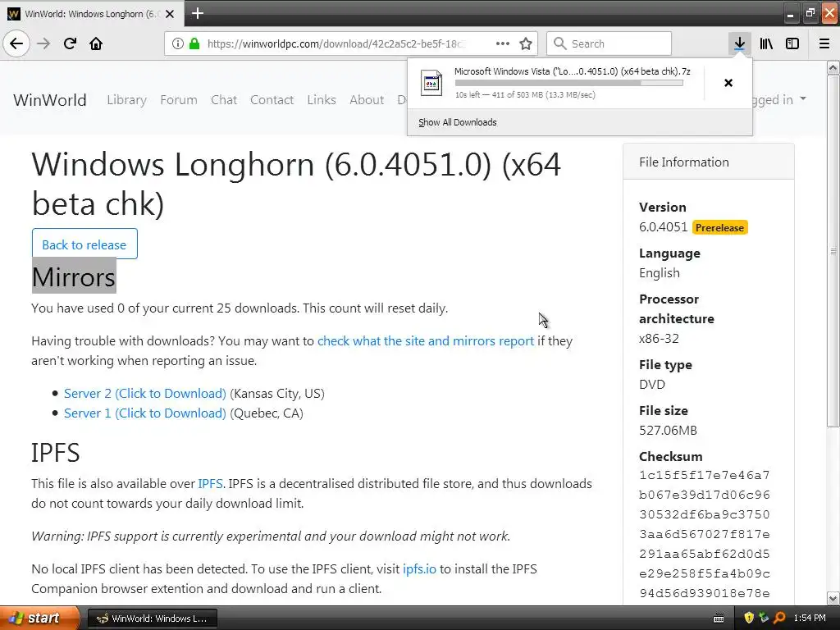Open the on-screen keyboard taskbar icon
This screenshot has height=630, width=840.
pos(719,619)
